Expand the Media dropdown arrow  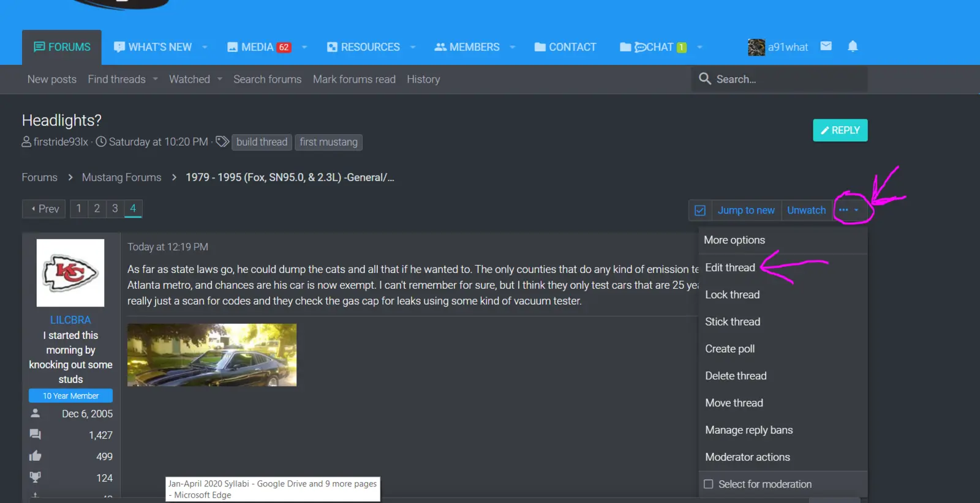(x=304, y=47)
